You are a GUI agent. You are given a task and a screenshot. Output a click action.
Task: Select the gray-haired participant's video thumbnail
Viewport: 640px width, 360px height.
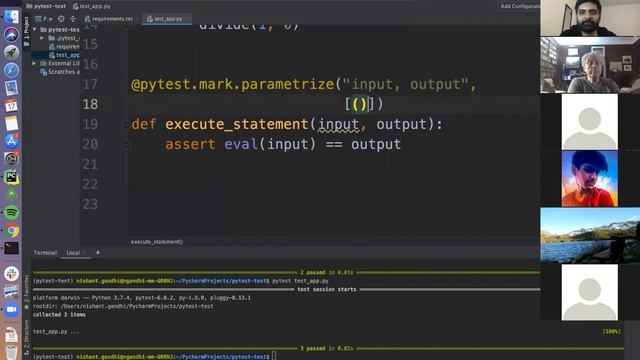click(590, 65)
